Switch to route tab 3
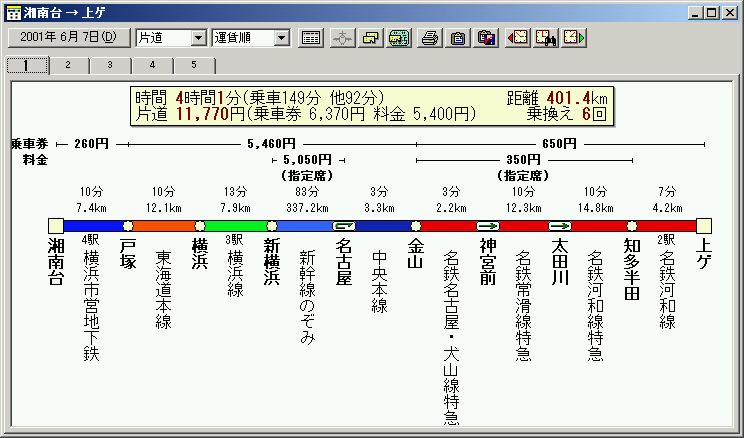This screenshot has width=744, height=438. 110,65
